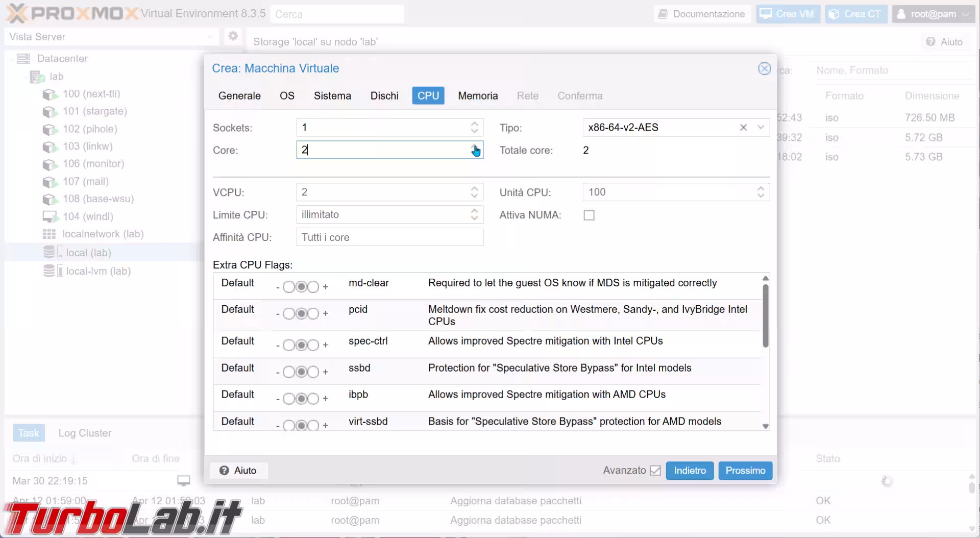Screen dimensions: 980x538
Task: Untick the Avanzato checkbox
Action: [655, 471]
